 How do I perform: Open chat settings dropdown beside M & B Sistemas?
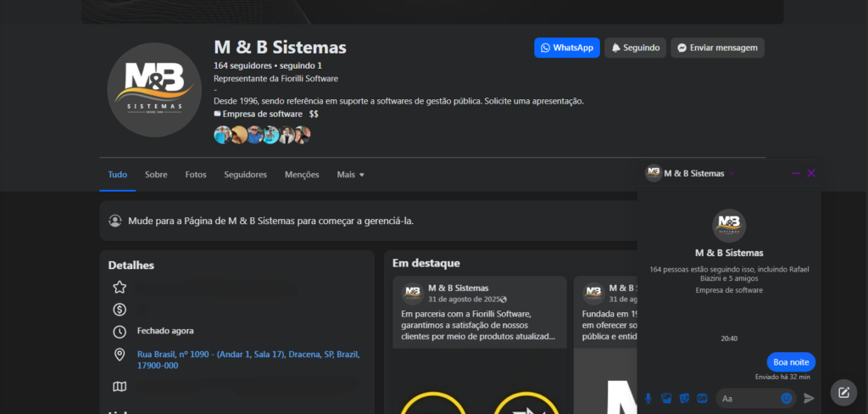click(x=732, y=174)
